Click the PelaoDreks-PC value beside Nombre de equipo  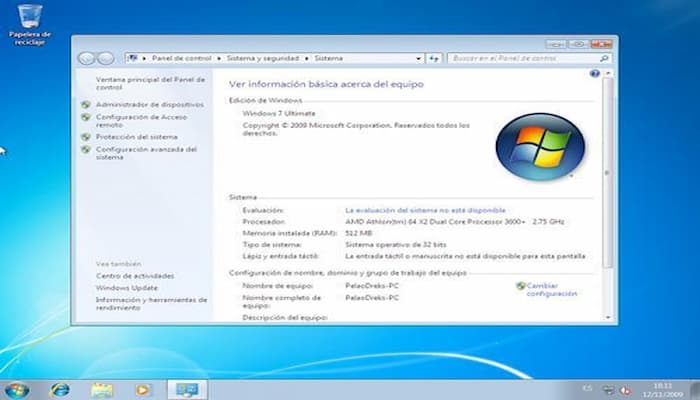pyautogui.click(x=372, y=286)
